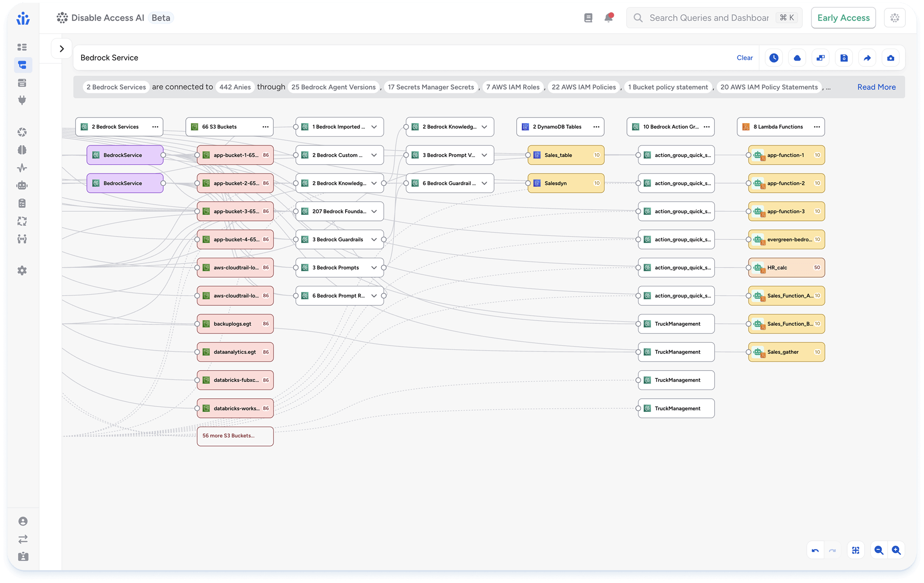Click the Search Queries and Dashboards field
Viewport: 924px width, 583px height.
(x=709, y=18)
